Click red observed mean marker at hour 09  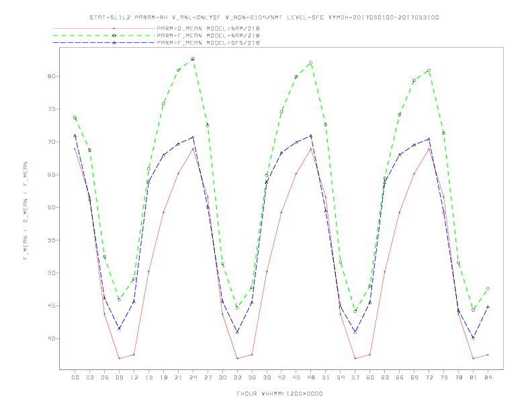click(119, 358)
